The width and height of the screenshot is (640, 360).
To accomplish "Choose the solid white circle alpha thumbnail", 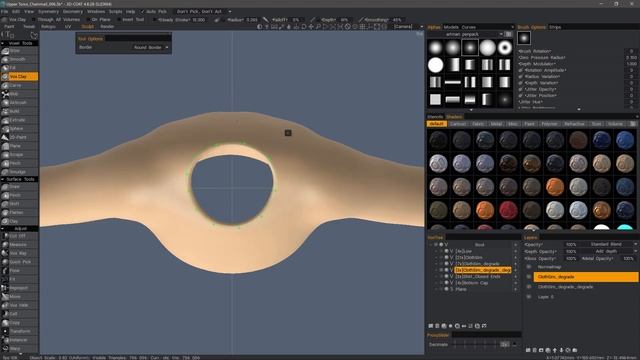I will 436,65.
